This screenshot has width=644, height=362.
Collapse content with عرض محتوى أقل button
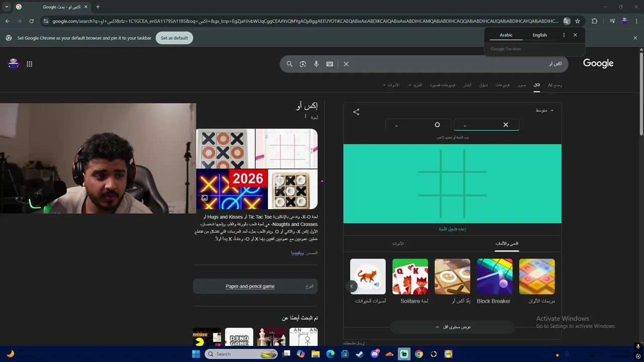[452, 327]
